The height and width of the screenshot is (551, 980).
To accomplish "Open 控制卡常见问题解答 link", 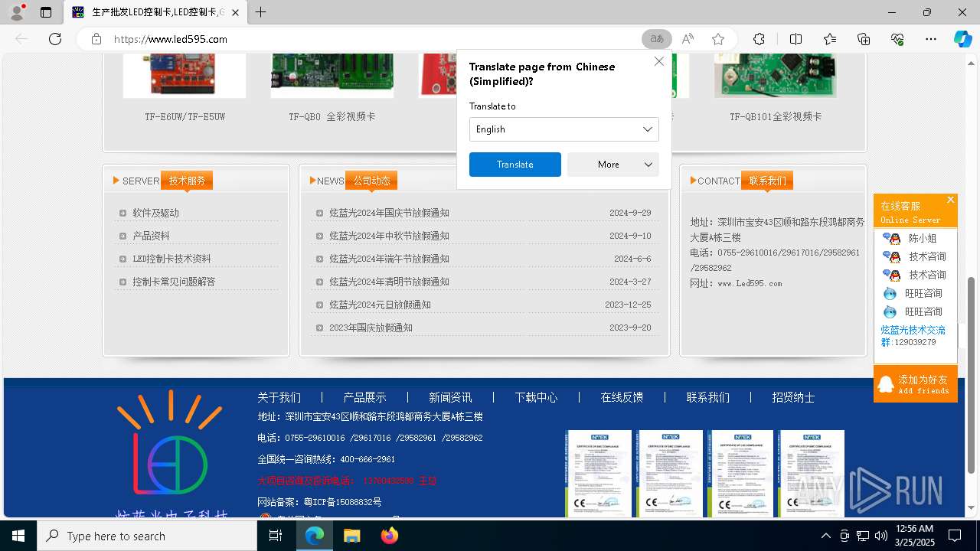I will click(x=174, y=282).
